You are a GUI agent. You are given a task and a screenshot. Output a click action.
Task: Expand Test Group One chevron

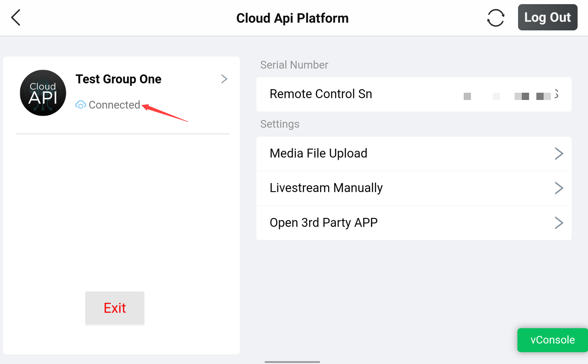[224, 79]
